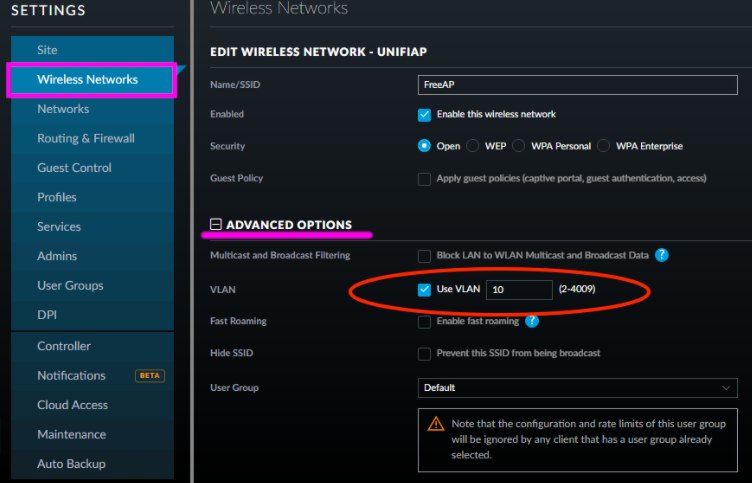Open the Maintenance settings page
Screen dimensions: 752x483
[x=92, y=434]
